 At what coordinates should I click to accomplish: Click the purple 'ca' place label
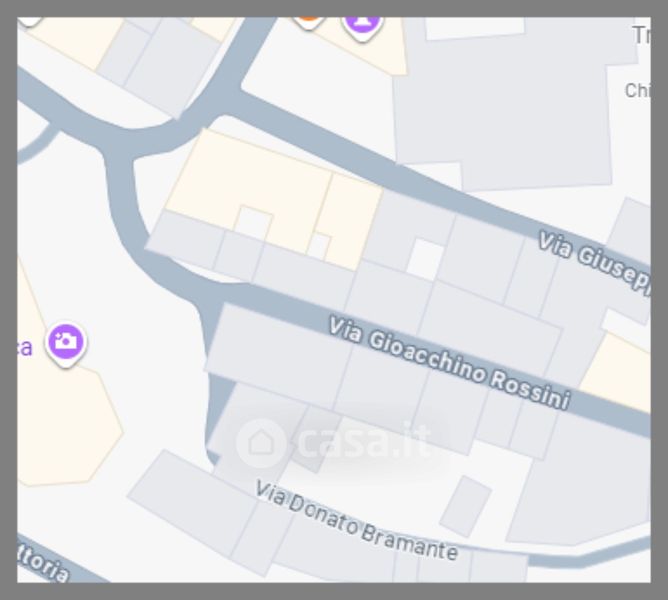tap(25, 348)
